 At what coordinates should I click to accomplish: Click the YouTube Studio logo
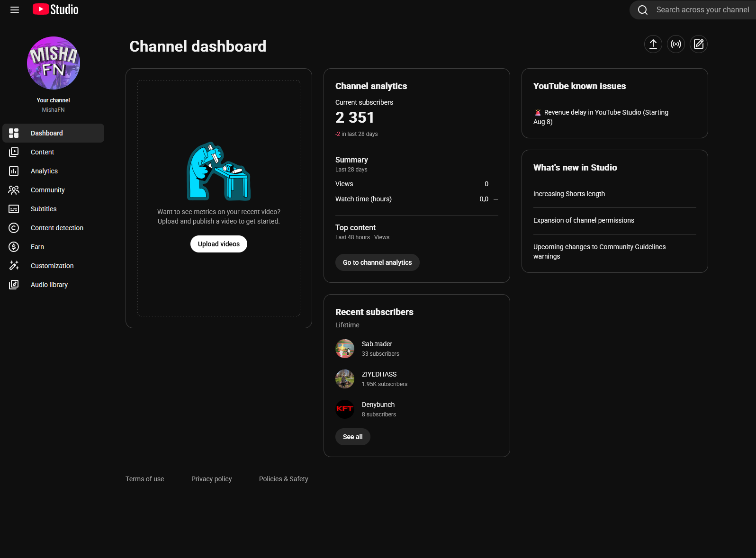click(55, 9)
